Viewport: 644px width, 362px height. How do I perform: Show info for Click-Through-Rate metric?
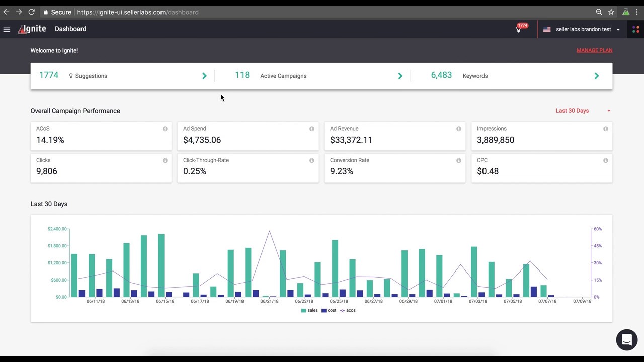point(311,160)
